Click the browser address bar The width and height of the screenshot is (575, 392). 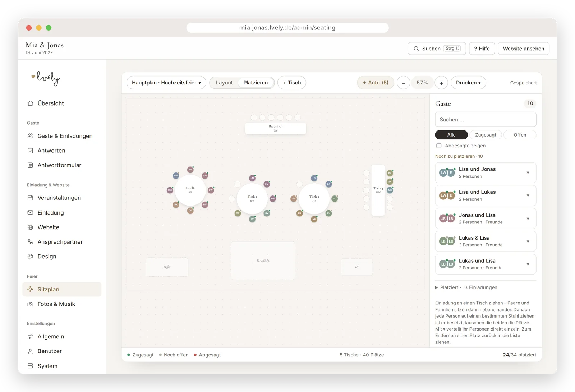click(287, 28)
